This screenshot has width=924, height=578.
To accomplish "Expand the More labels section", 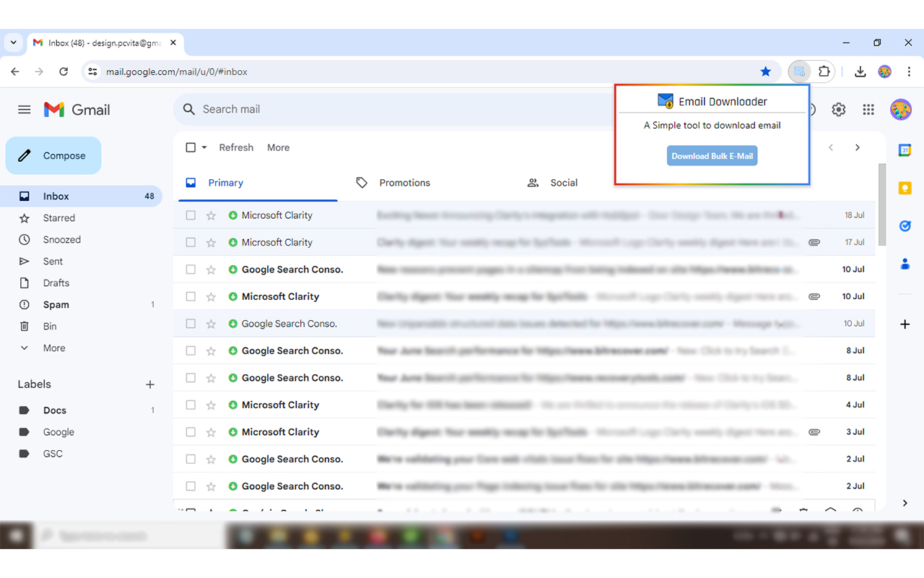I will (53, 348).
